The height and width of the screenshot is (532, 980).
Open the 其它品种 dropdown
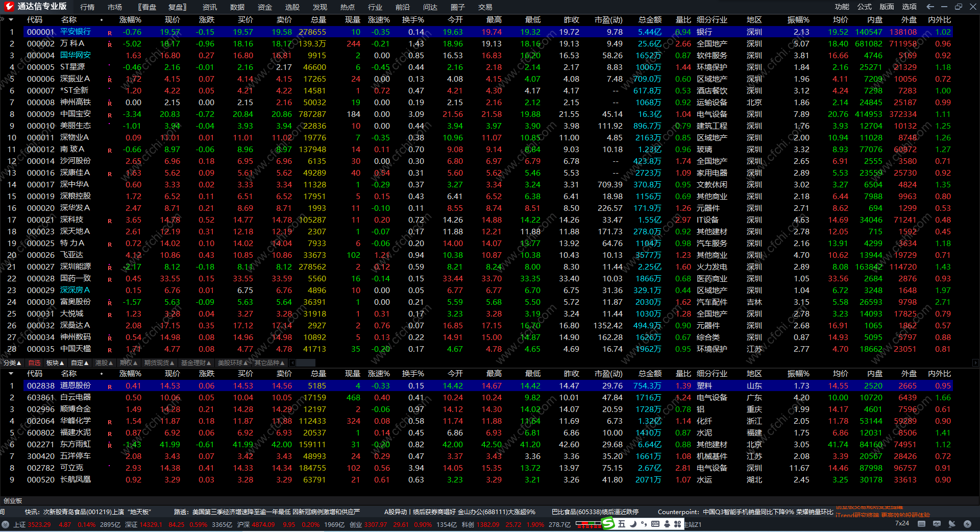(x=269, y=362)
